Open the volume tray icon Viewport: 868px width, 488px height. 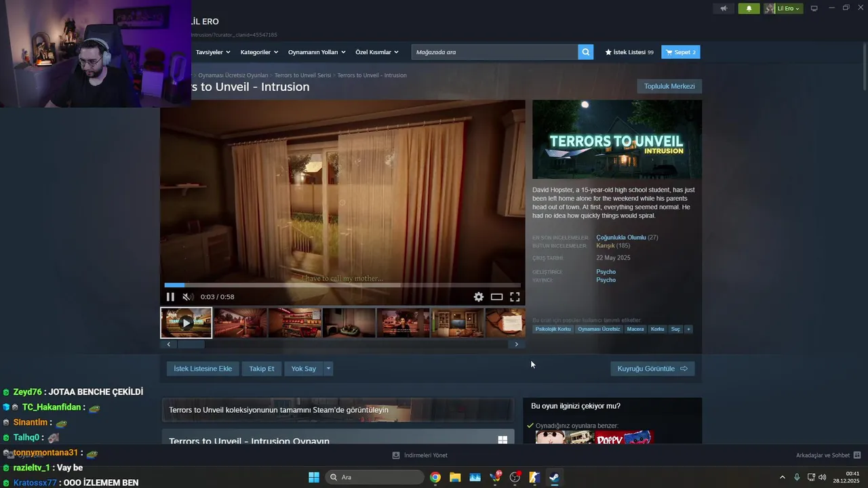coord(823,477)
